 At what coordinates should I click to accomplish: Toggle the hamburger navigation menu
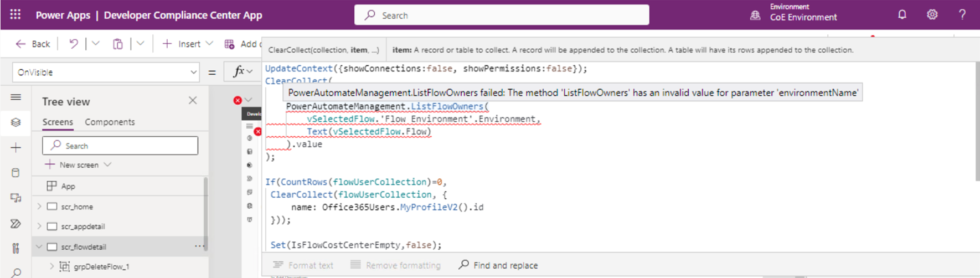point(16,97)
